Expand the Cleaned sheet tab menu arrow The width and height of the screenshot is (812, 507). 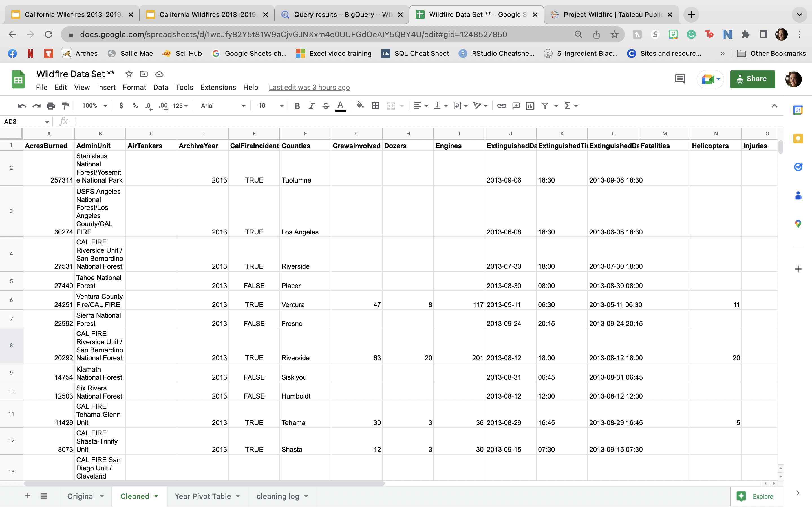click(x=156, y=496)
